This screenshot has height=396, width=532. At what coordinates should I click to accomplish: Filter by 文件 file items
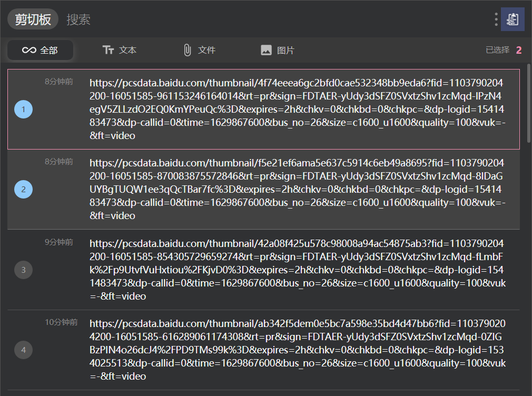pyautogui.click(x=199, y=50)
